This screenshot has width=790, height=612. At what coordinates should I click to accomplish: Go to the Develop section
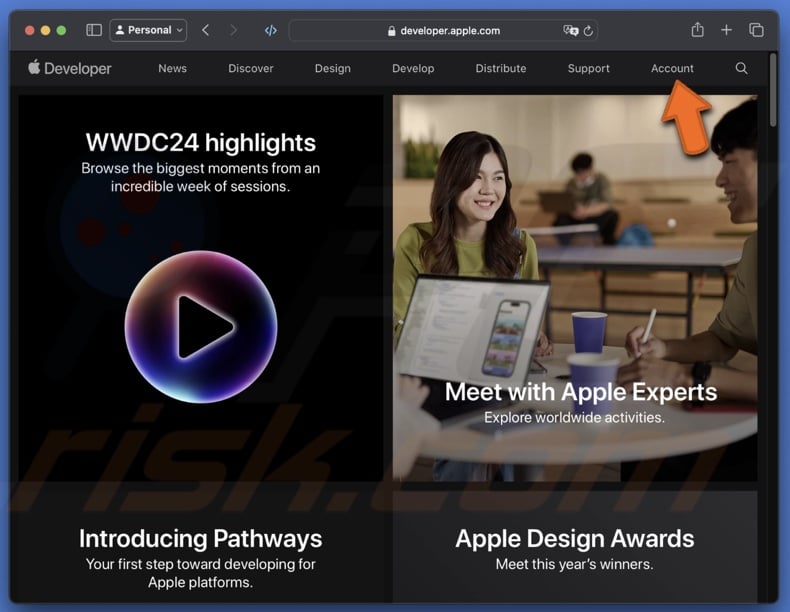pyautogui.click(x=413, y=68)
